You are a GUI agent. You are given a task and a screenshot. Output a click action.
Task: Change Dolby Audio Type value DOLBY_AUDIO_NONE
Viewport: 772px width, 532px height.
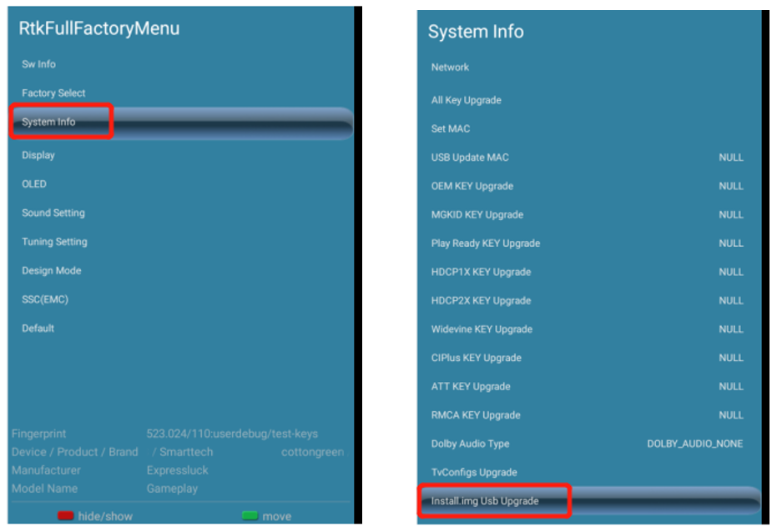[x=694, y=444]
